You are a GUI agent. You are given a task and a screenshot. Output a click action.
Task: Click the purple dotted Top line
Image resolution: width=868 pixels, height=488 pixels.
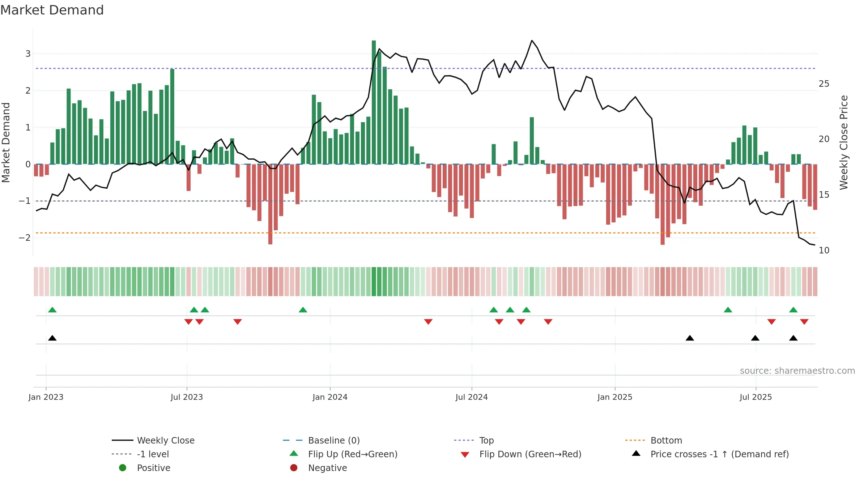[x=425, y=68]
